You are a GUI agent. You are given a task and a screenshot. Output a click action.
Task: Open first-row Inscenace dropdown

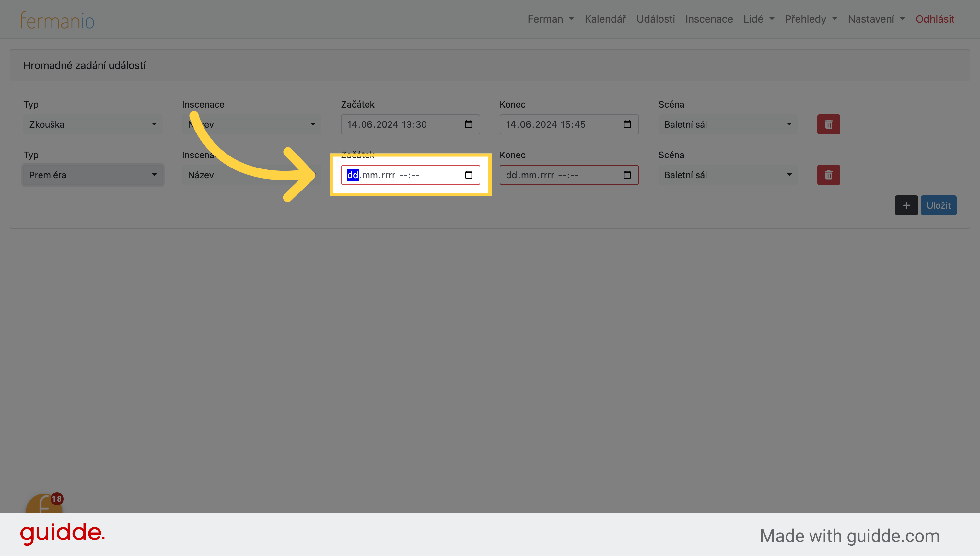[252, 124]
